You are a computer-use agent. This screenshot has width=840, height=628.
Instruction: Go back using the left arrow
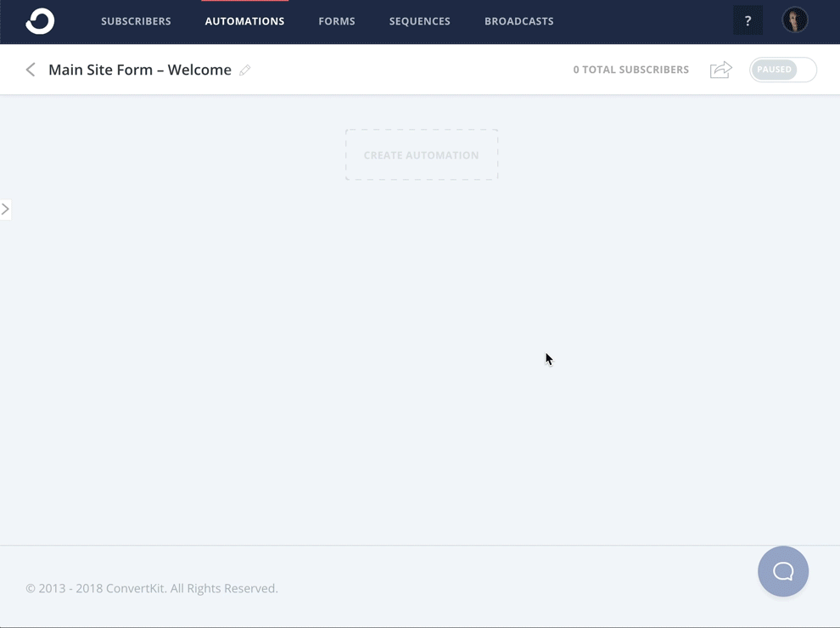[31, 70]
